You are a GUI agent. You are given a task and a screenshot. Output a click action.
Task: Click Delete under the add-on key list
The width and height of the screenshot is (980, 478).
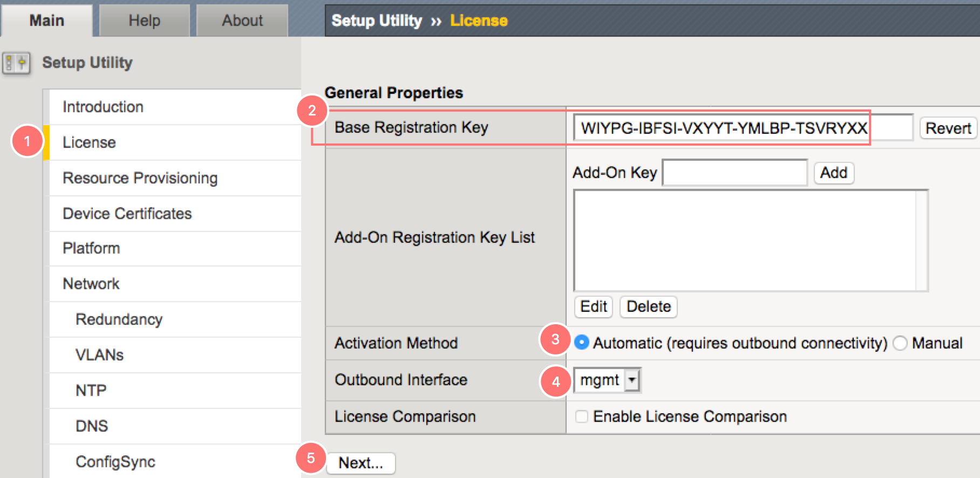point(648,306)
